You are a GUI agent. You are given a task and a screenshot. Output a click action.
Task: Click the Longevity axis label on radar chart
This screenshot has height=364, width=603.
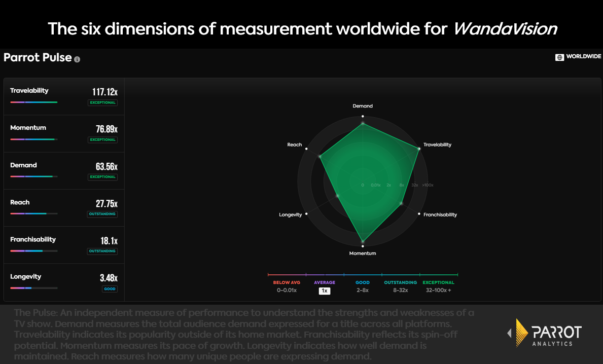[x=291, y=215]
